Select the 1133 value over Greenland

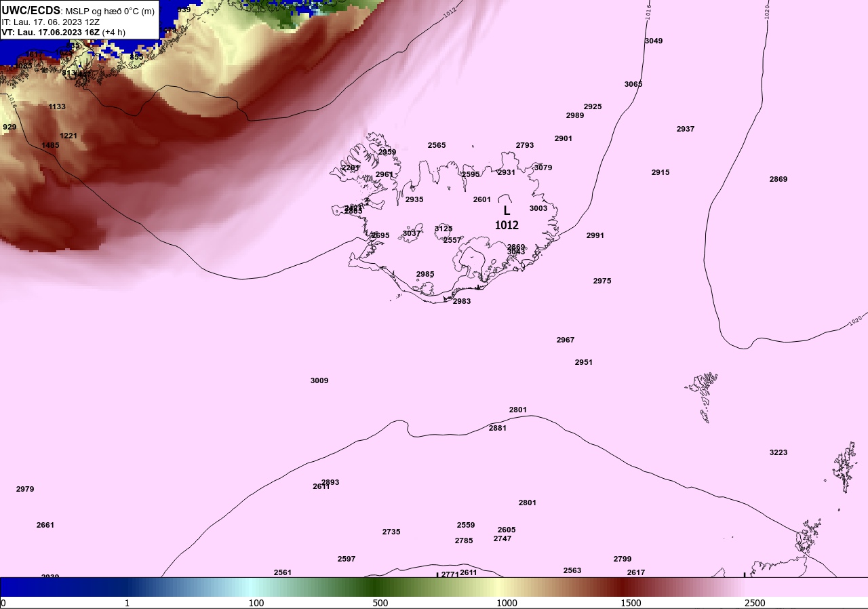point(57,106)
